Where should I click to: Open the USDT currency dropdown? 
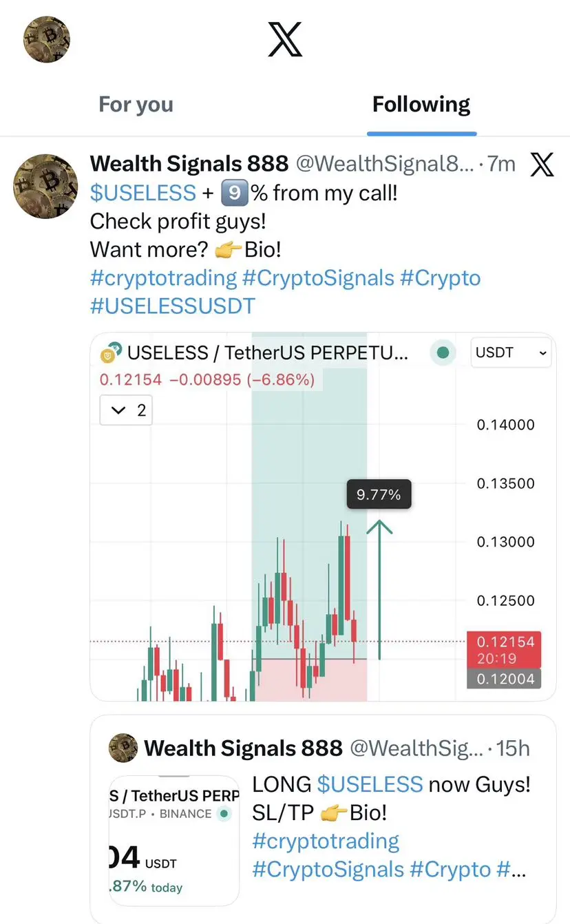(511, 353)
